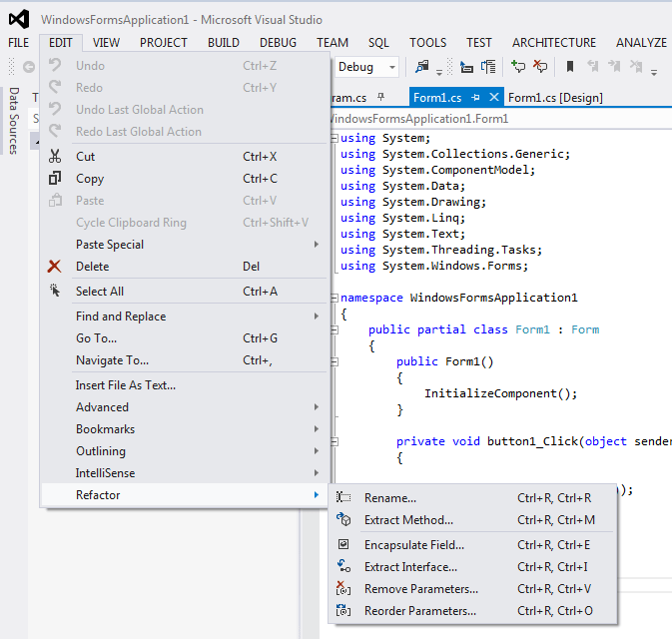Viewport: 672px width, 639px height.
Task: Open the BUILD menu
Action: 224,42
